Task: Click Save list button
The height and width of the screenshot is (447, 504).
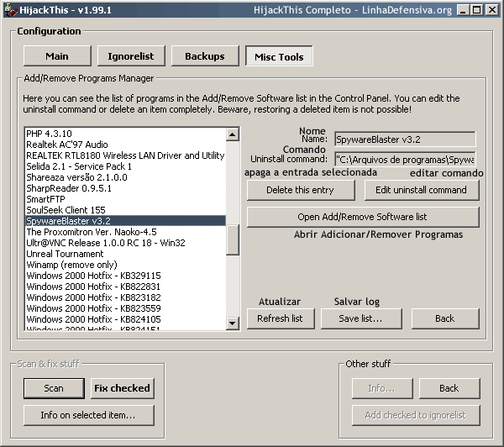Action: coord(360,318)
